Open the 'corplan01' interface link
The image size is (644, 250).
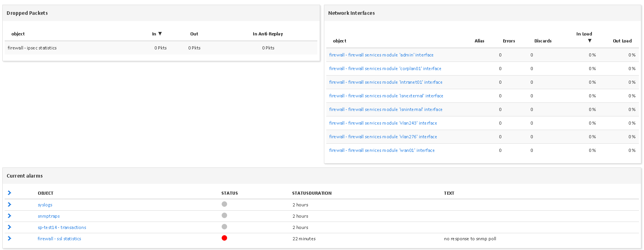[385, 69]
